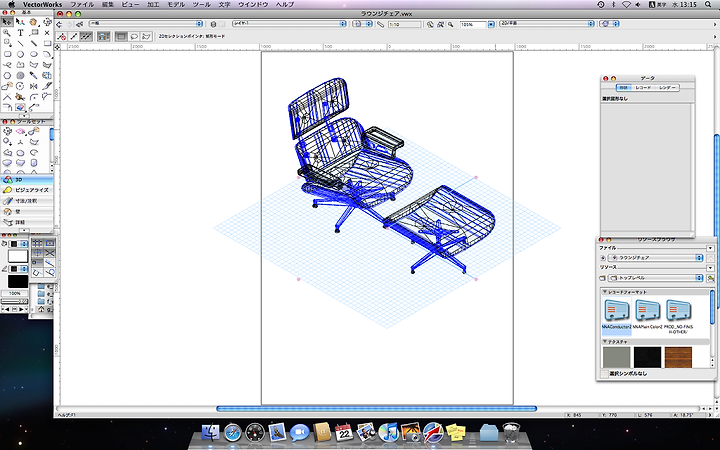Image resolution: width=720 pixels, height=450 pixels.
Task: Toggle Snap to Distance constraint
Action: point(50,263)
